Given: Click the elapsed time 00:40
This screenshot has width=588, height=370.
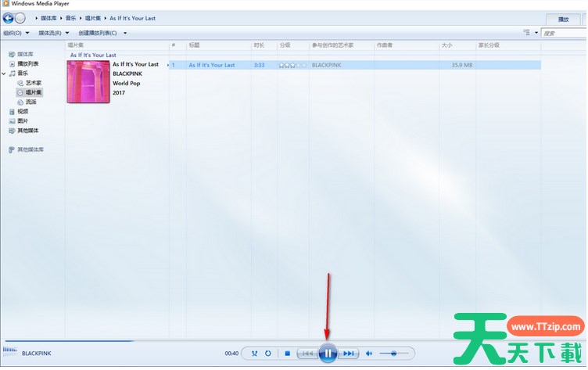Looking at the screenshot, I should (x=231, y=354).
